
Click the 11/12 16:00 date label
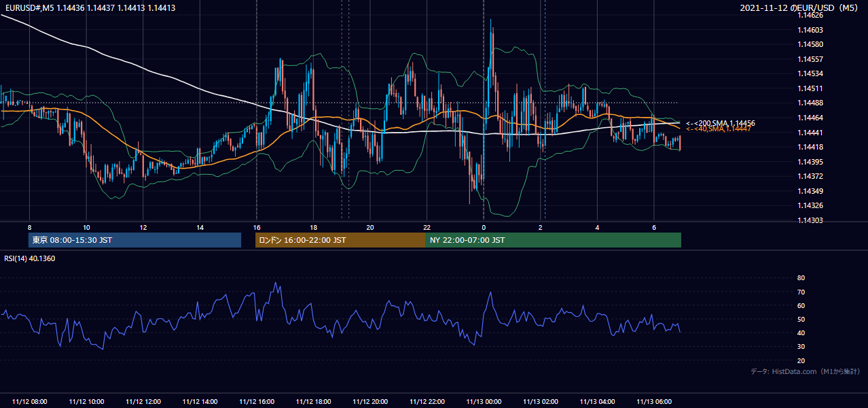pos(256,402)
